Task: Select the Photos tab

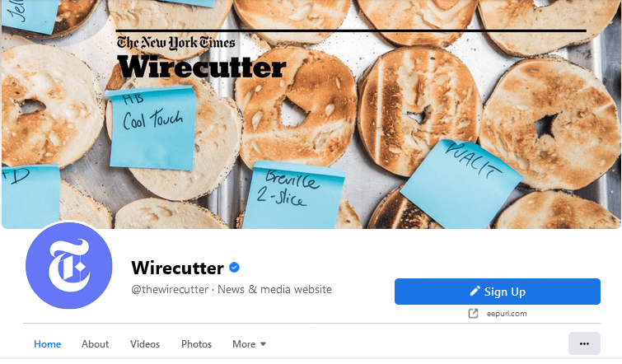Action: click(196, 344)
